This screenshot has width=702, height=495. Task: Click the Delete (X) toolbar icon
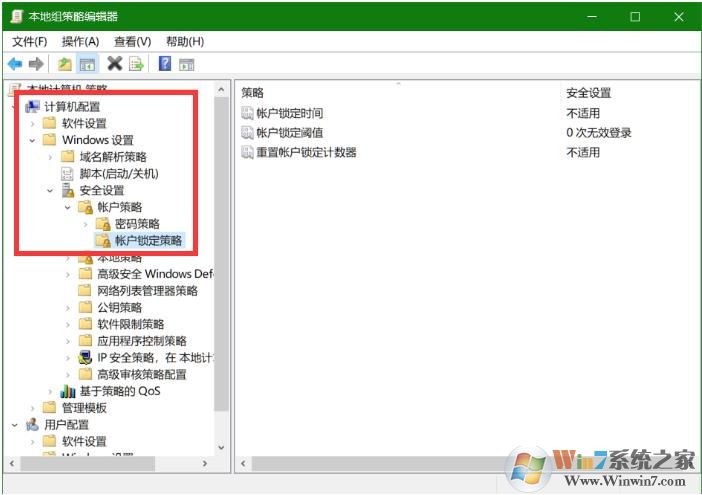pos(115,64)
